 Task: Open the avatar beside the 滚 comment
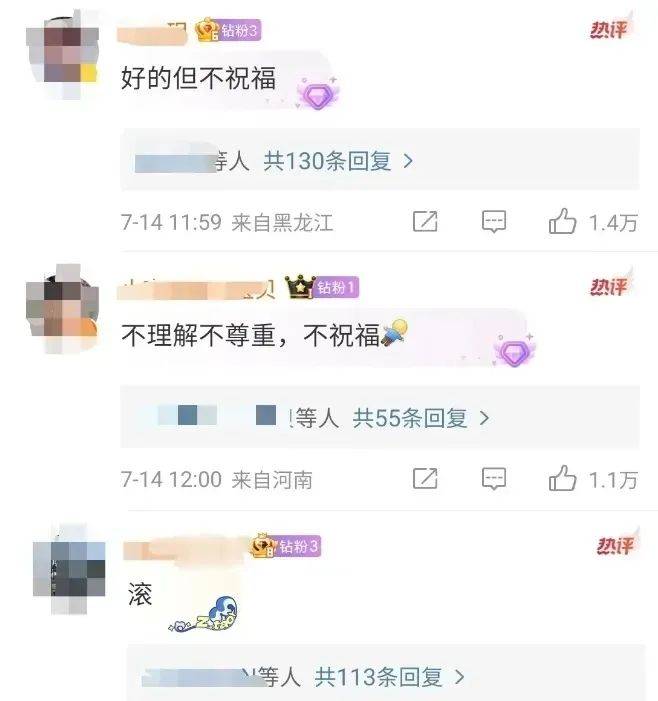coord(69,569)
